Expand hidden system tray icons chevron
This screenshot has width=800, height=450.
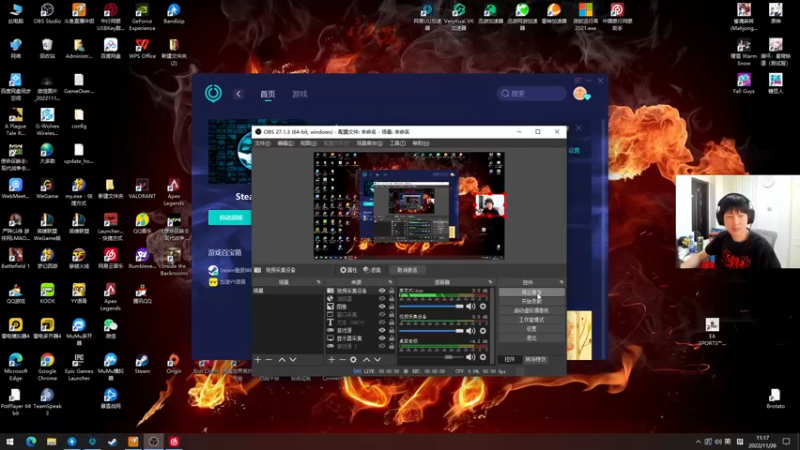(x=698, y=442)
